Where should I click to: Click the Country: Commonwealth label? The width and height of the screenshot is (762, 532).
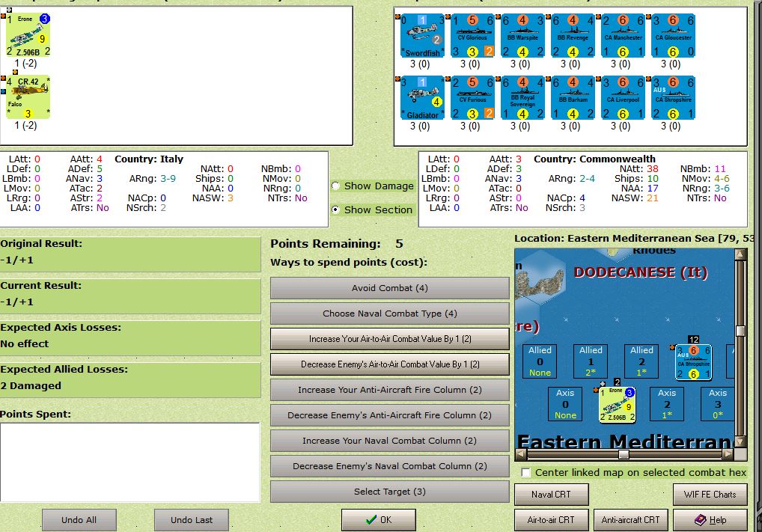(x=594, y=159)
